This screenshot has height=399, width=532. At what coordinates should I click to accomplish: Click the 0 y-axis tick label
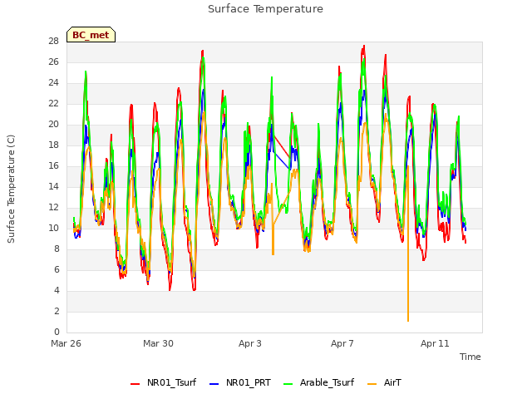tap(57, 332)
